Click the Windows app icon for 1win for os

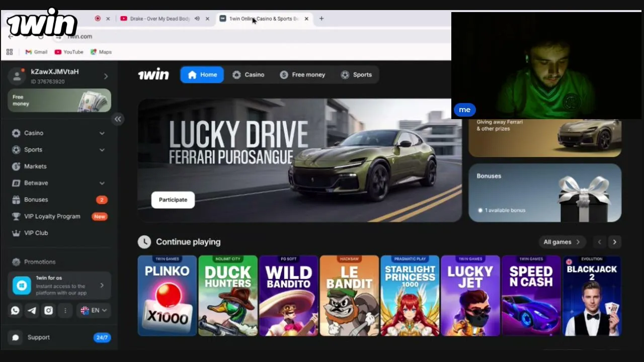(x=22, y=286)
